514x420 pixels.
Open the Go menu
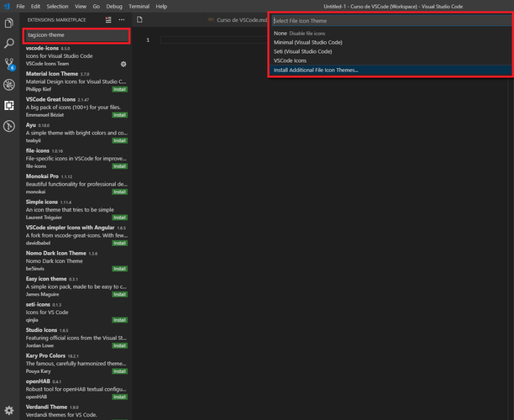click(x=96, y=6)
